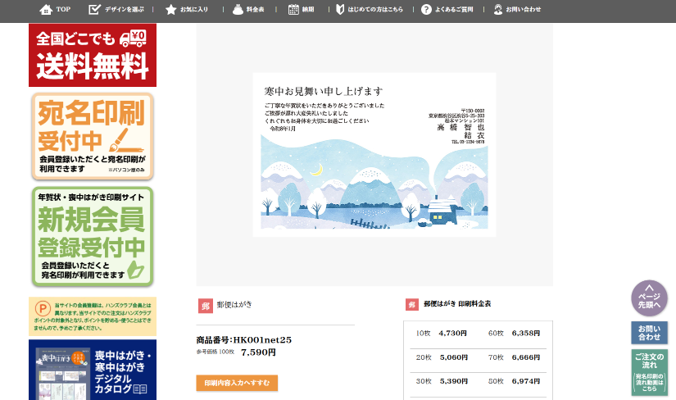
Task: Click the calendar 納期 delivery icon
Action: point(293,9)
